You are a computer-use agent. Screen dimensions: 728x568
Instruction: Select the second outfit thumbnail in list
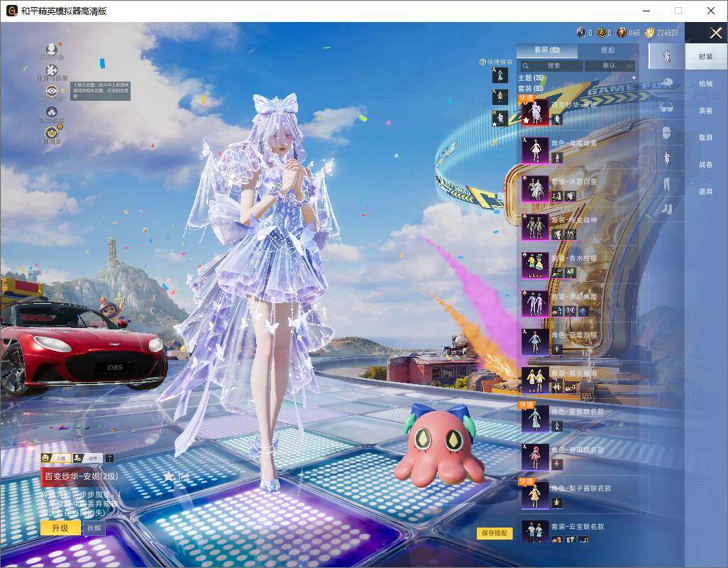535,150
